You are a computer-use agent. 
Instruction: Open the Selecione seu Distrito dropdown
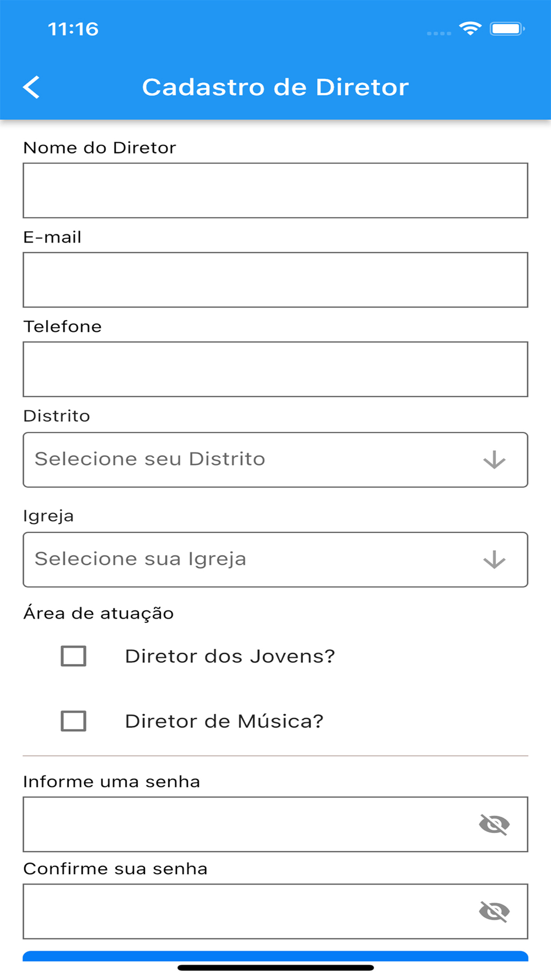click(x=248, y=460)
